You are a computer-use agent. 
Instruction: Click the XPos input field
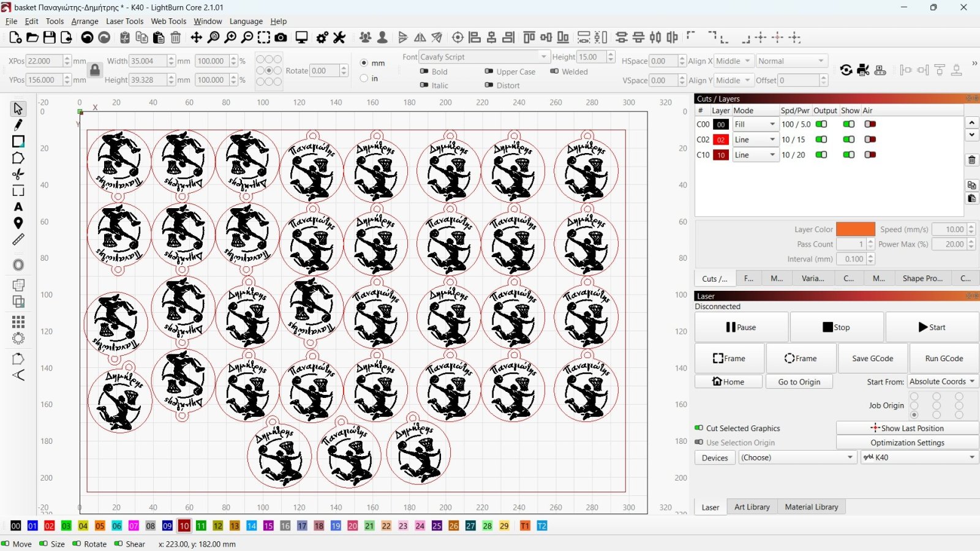(44, 61)
